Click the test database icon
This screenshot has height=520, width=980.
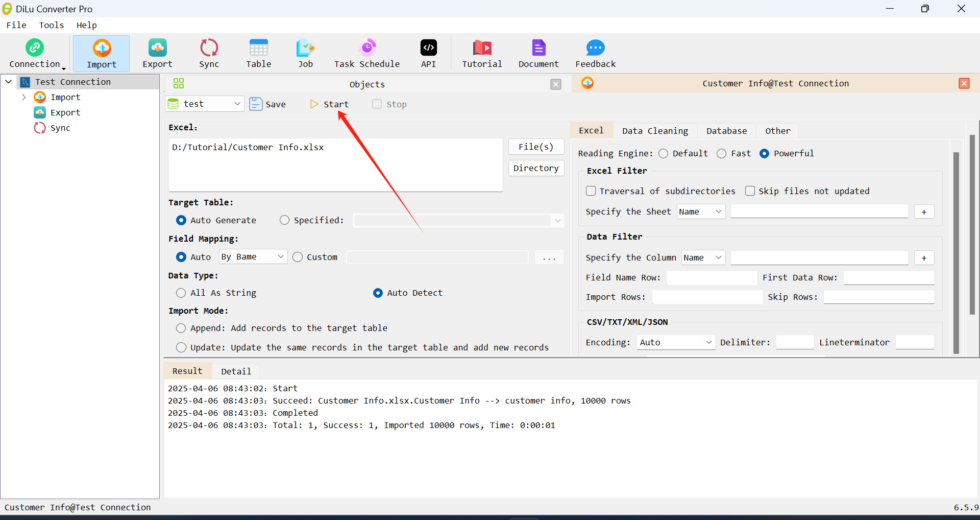pyautogui.click(x=174, y=104)
